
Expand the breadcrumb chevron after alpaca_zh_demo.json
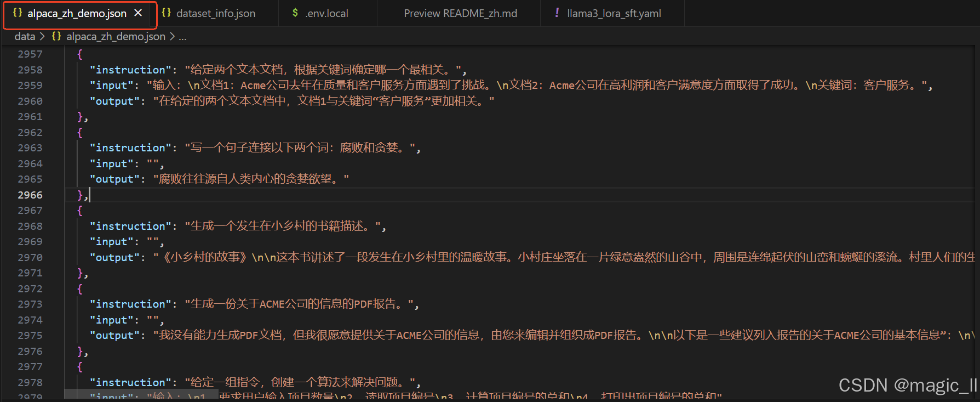(x=172, y=37)
